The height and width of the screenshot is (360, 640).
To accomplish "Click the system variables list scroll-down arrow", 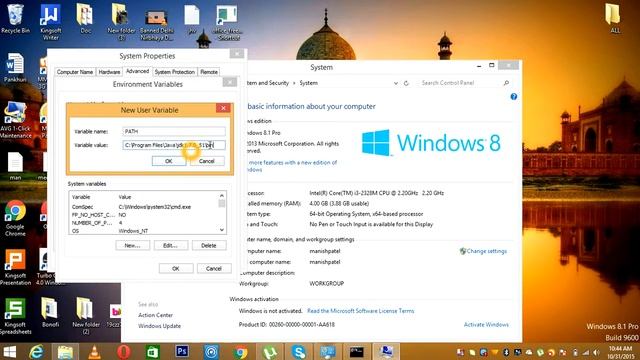I will tap(222, 230).
